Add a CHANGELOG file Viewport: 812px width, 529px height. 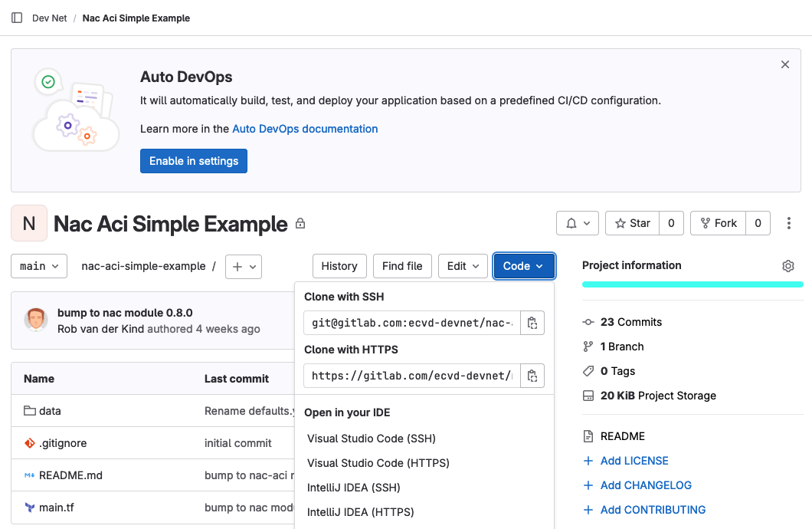click(646, 485)
